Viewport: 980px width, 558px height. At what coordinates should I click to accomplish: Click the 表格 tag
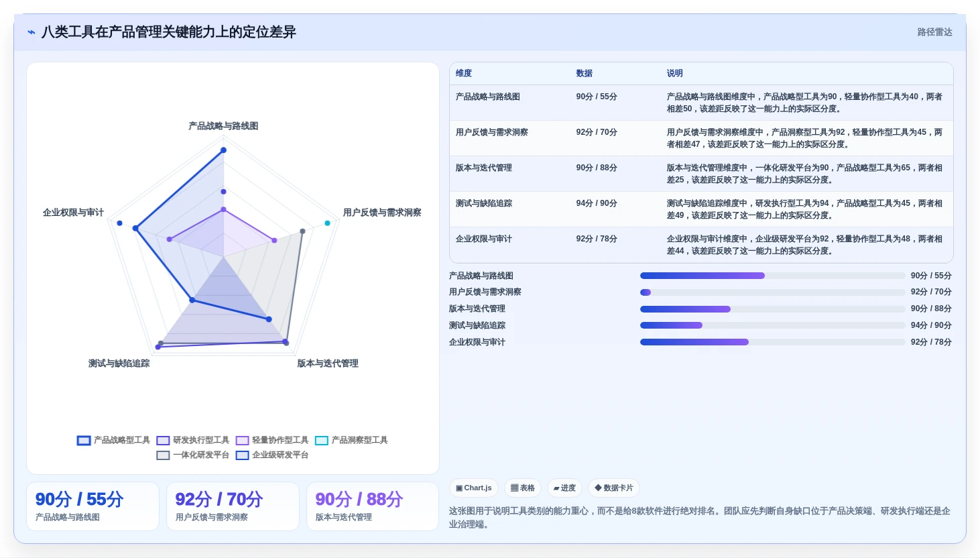pyautogui.click(x=523, y=488)
